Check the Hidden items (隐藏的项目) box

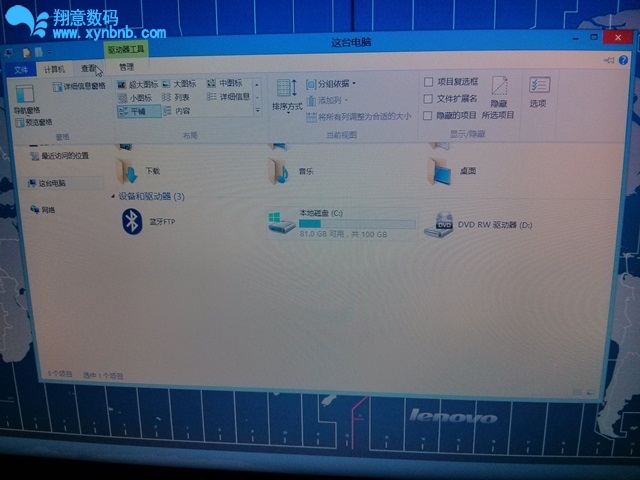coord(428,115)
